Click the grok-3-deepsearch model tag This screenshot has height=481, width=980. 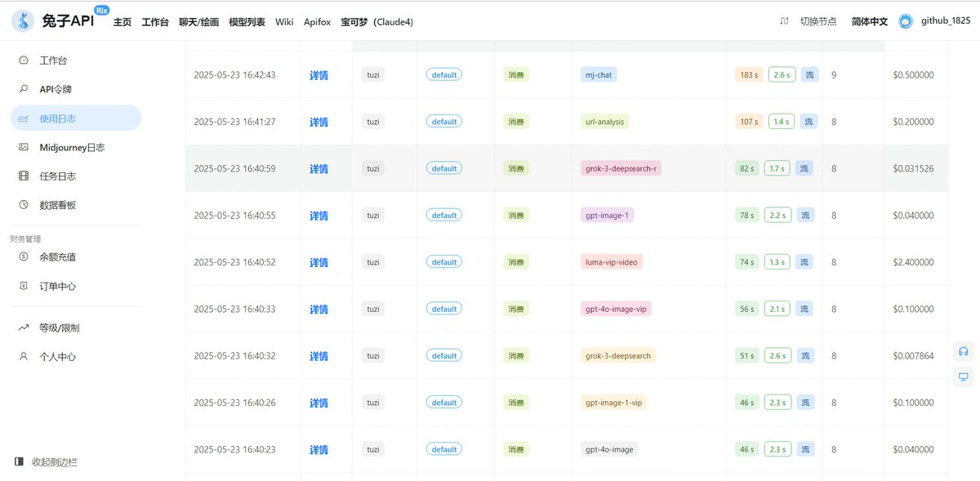[x=618, y=356]
